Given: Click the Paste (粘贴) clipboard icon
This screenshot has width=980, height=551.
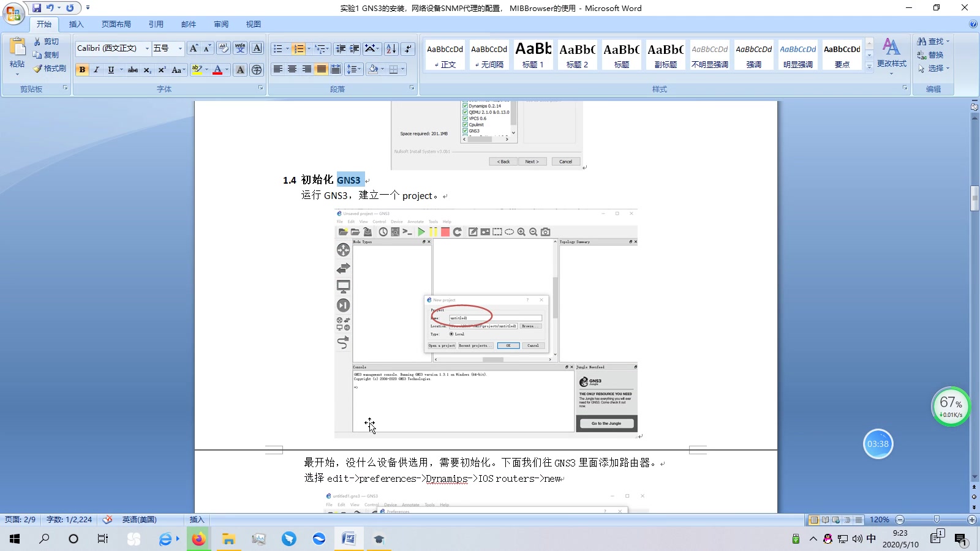Looking at the screenshot, I should click(x=17, y=47).
